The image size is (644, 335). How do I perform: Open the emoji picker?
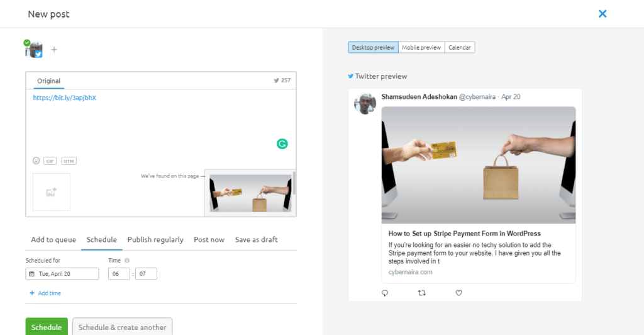tap(36, 161)
